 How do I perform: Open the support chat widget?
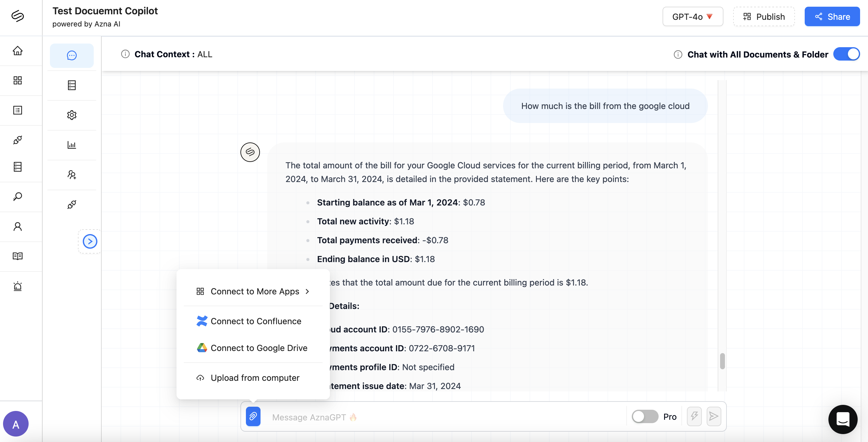click(843, 419)
